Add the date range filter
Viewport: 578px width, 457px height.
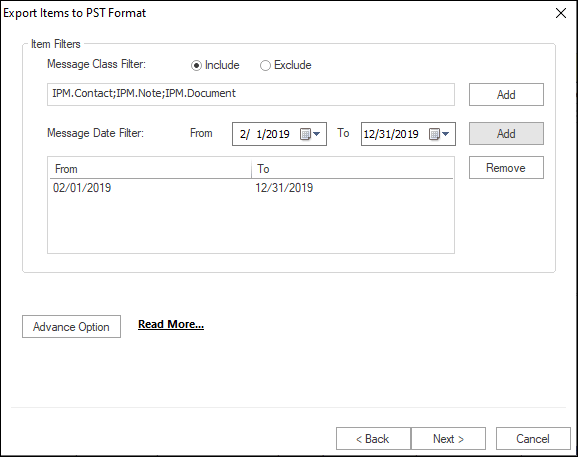(x=506, y=134)
